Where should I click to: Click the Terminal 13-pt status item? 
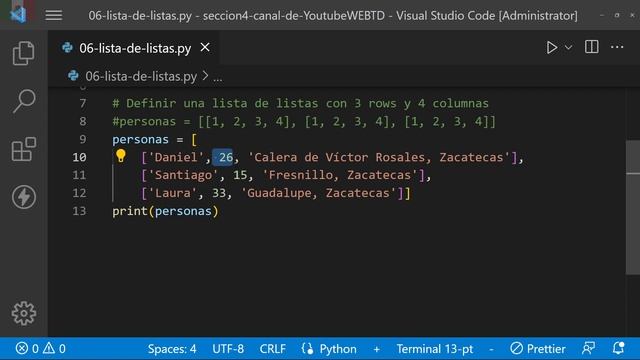click(x=434, y=349)
